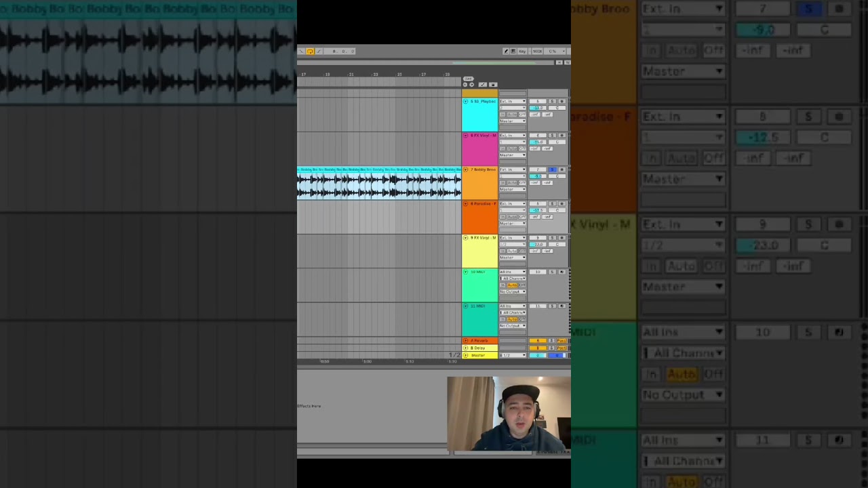Set 11 MIDI monitoring to Auto
868x488 pixels.
(x=512, y=319)
